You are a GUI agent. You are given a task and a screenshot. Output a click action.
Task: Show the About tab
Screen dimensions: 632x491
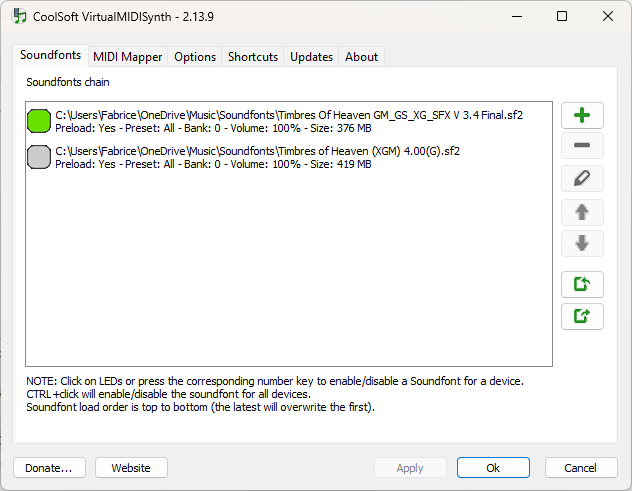[x=361, y=57]
